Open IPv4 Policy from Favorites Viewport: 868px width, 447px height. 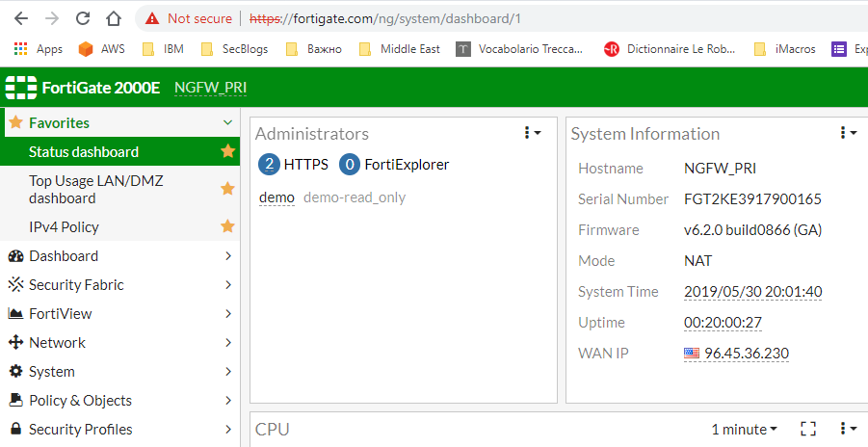(119, 227)
